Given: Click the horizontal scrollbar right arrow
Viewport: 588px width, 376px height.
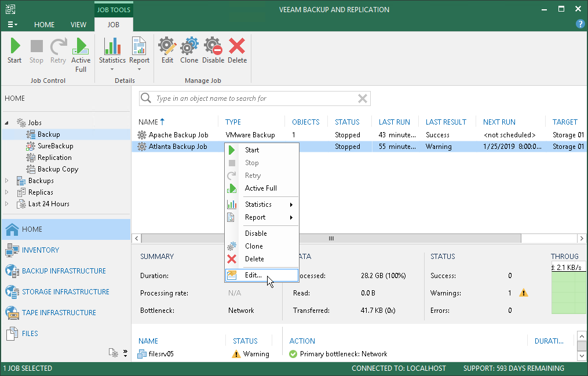Looking at the screenshot, I should [x=582, y=239].
